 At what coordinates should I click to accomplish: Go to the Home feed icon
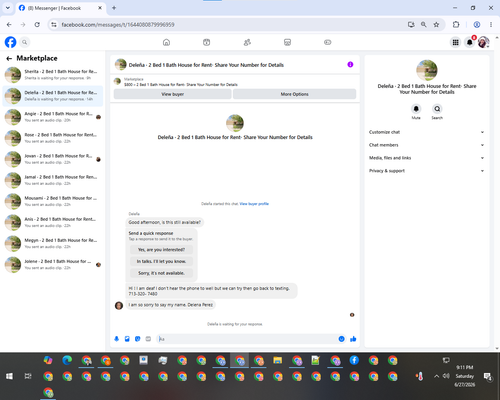click(x=166, y=42)
